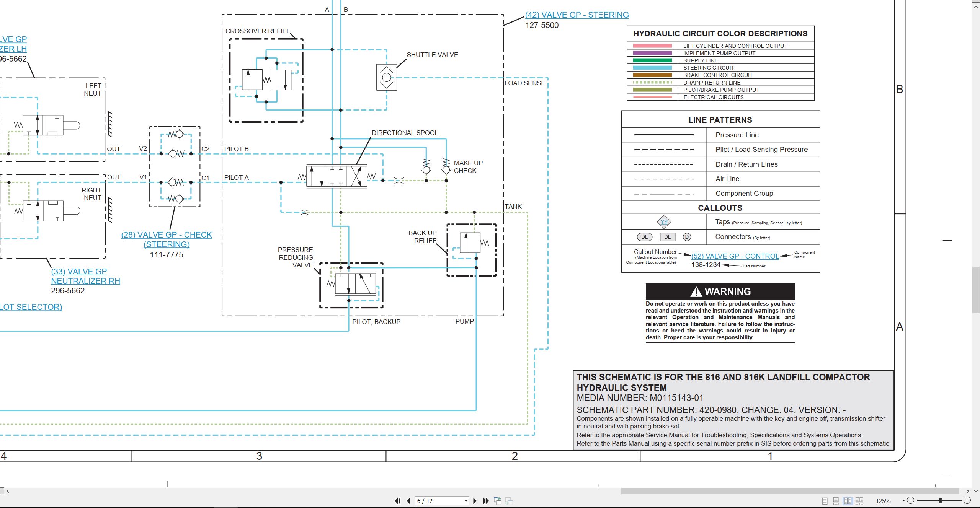Click the vertical scrollbar down arrow
980x508 pixels.
(x=976, y=491)
